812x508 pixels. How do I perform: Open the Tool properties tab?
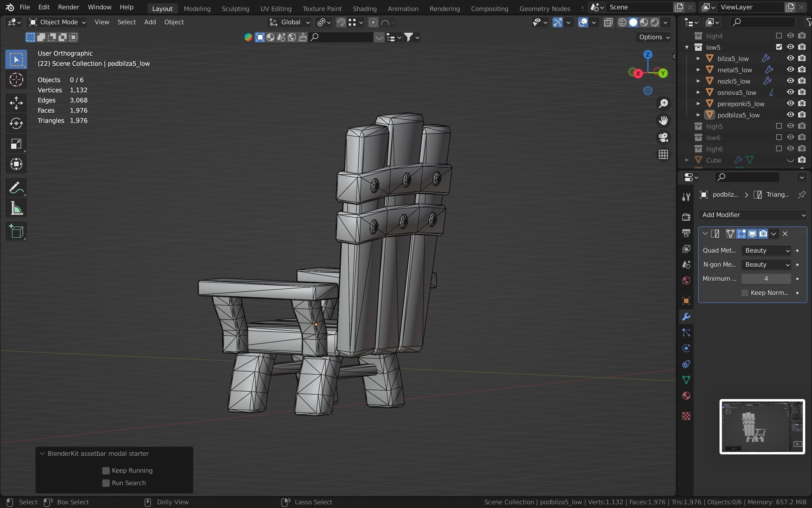[686, 196]
